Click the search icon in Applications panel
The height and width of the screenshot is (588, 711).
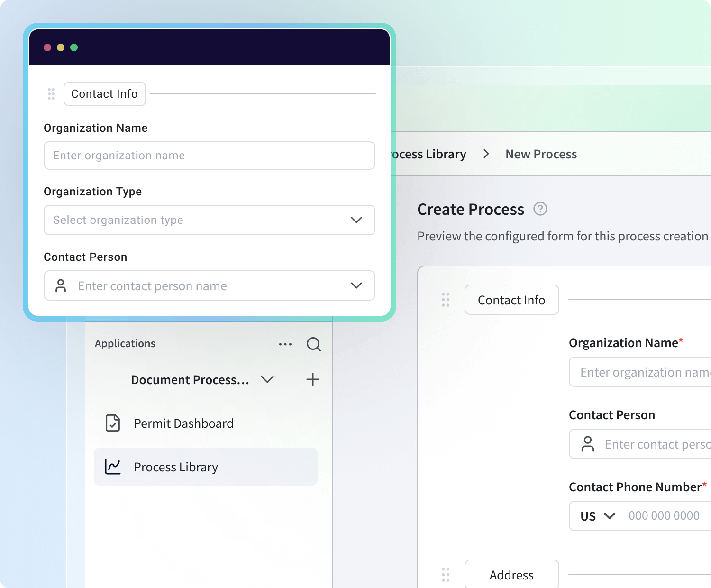(314, 344)
